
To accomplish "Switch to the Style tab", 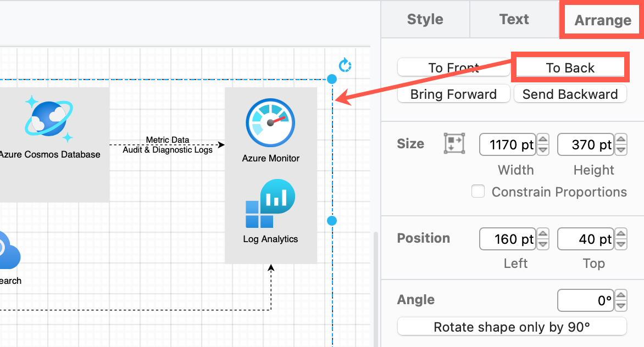I will pyautogui.click(x=425, y=19).
